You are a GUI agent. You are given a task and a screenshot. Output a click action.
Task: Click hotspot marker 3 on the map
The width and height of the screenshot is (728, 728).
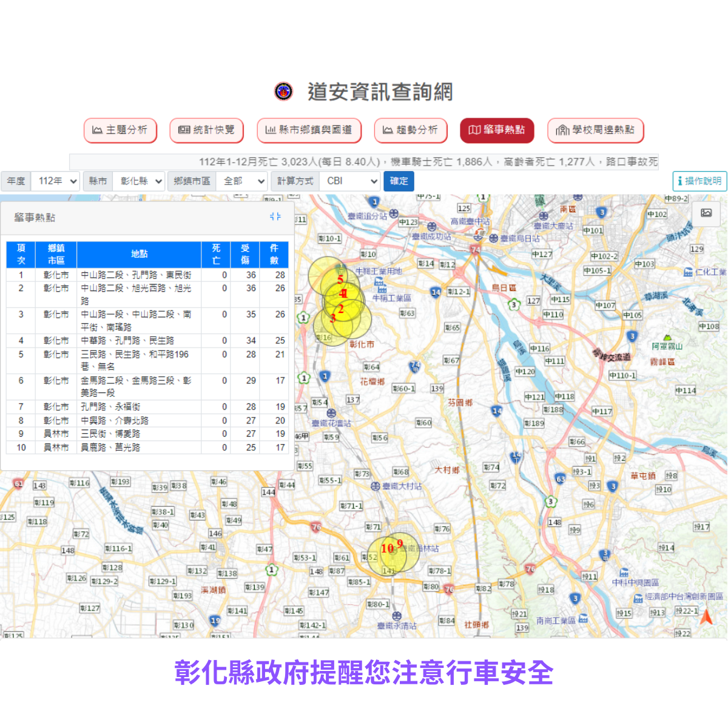point(332,318)
